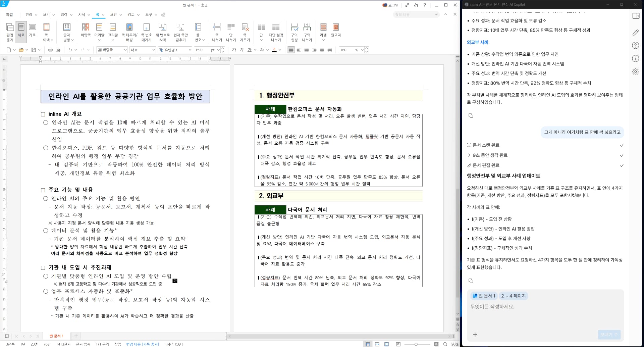Image resolution: width=644 pixels, height=347 pixels.
Task: Open the 휴먼명조 font dropdown
Action: [175, 49]
